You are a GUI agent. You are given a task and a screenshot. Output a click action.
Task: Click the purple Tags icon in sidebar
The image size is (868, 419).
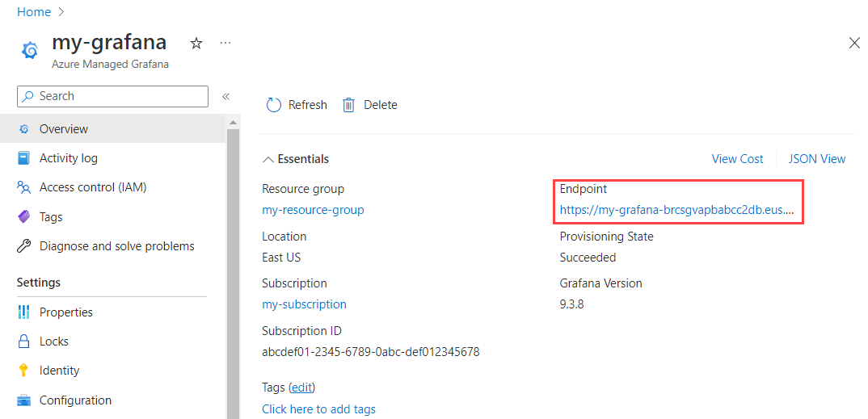tap(23, 217)
